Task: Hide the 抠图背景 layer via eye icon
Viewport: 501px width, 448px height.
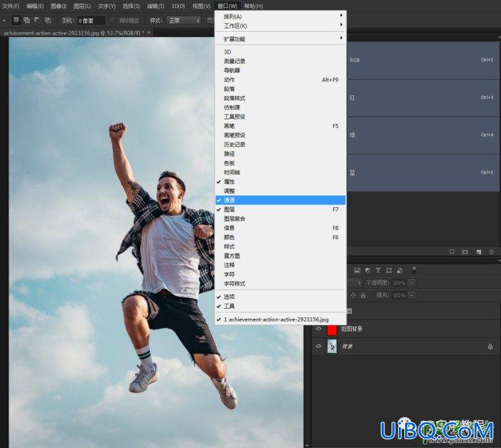Action: [x=318, y=329]
